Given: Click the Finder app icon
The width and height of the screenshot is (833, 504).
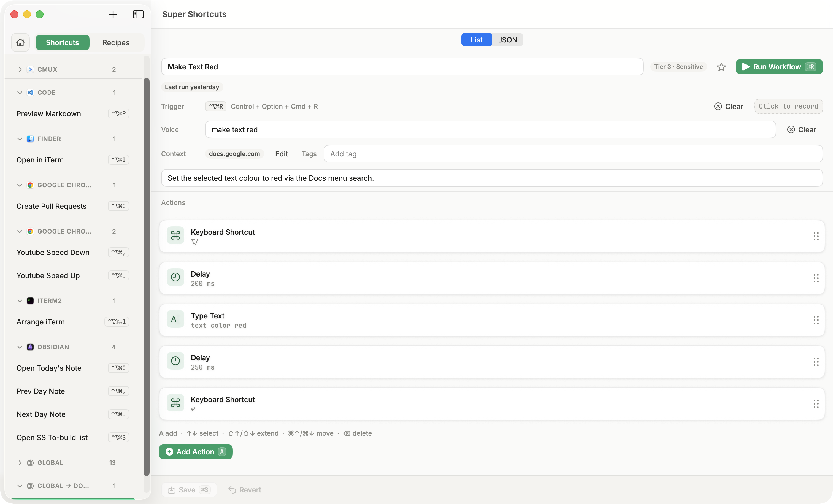Looking at the screenshot, I should coord(30,139).
